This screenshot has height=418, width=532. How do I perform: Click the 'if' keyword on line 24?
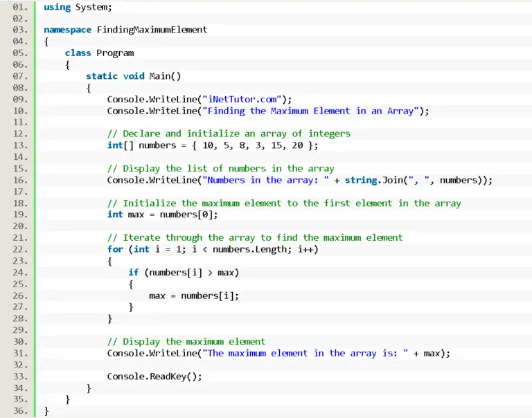coord(133,272)
